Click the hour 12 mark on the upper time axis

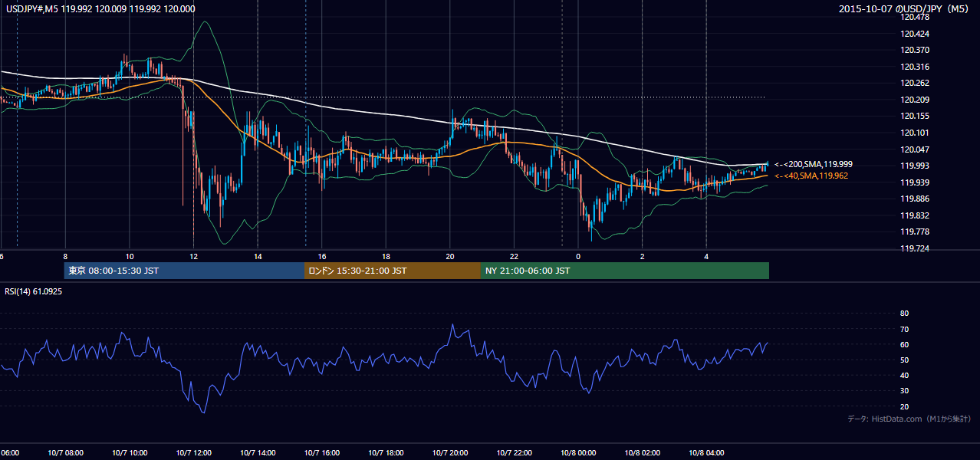tap(193, 257)
